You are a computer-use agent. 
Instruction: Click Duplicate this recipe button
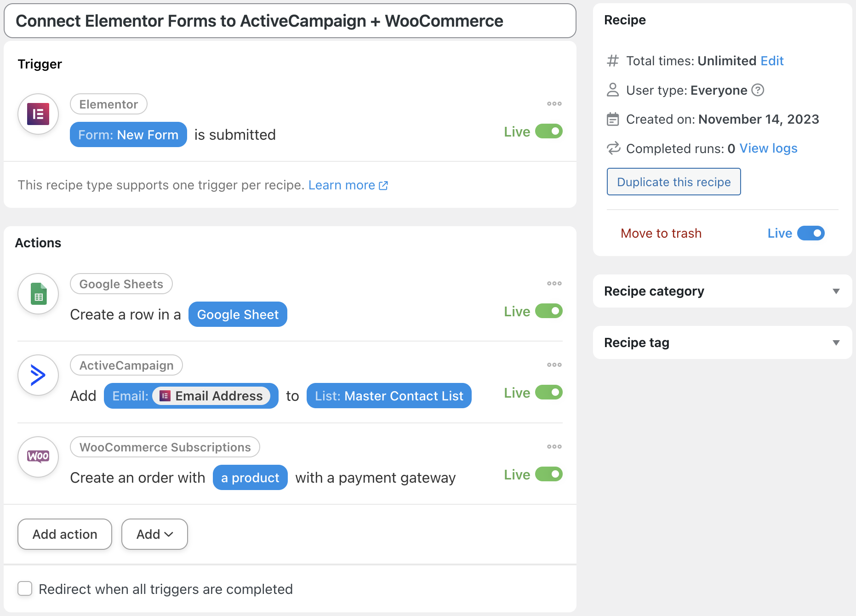click(x=674, y=182)
